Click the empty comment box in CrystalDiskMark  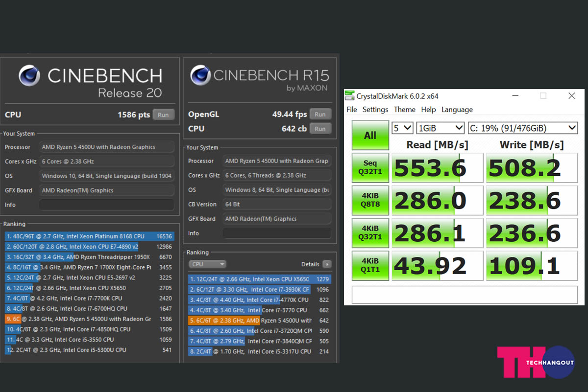[465, 295]
